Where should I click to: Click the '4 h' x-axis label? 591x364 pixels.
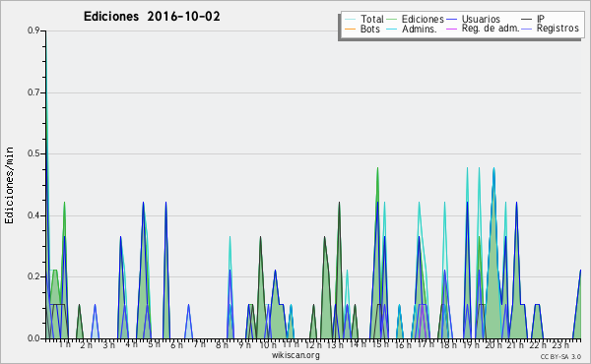click(x=131, y=344)
